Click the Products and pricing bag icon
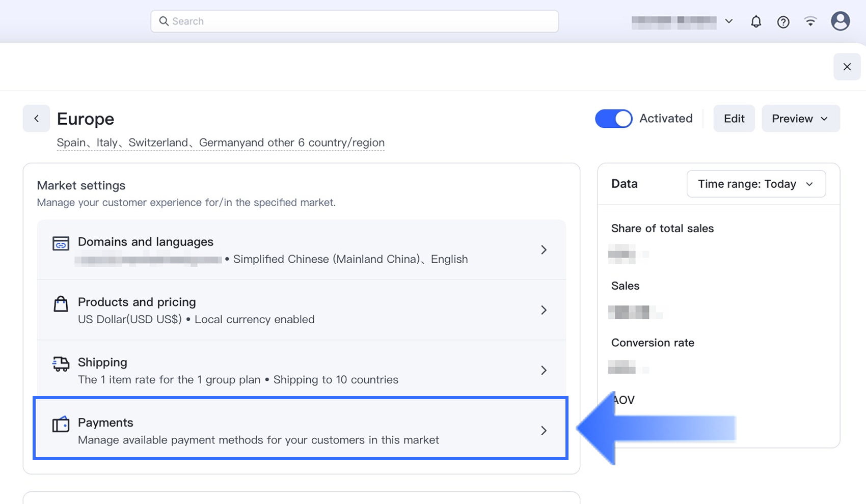866x504 pixels. click(61, 304)
